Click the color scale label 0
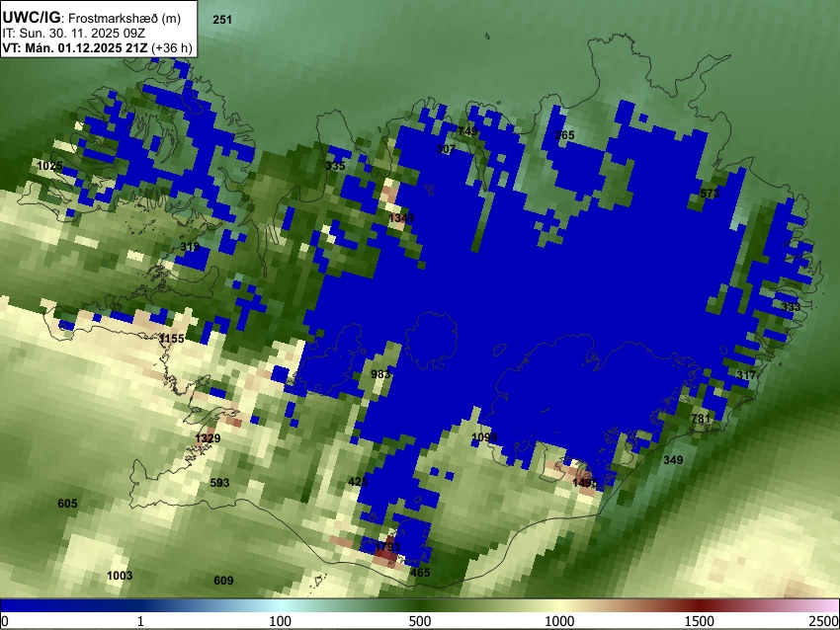 click(x=5, y=621)
